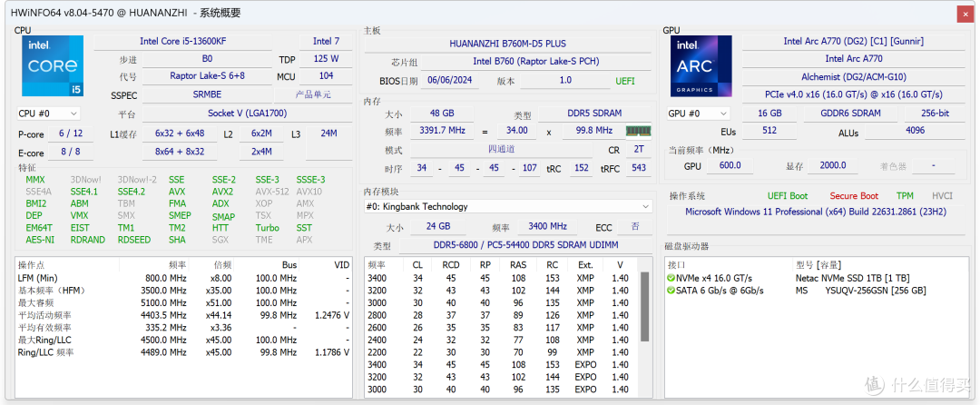Click the GPU clock 600.0 value

point(730,165)
